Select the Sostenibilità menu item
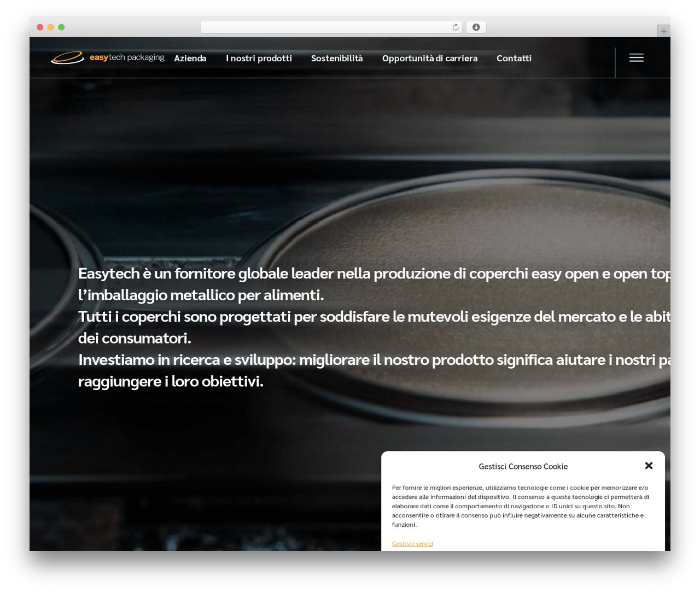 (337, 58)
